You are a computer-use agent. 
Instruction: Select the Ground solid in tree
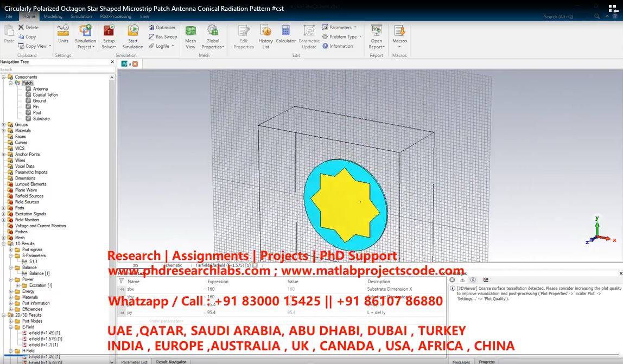[39, 101]
